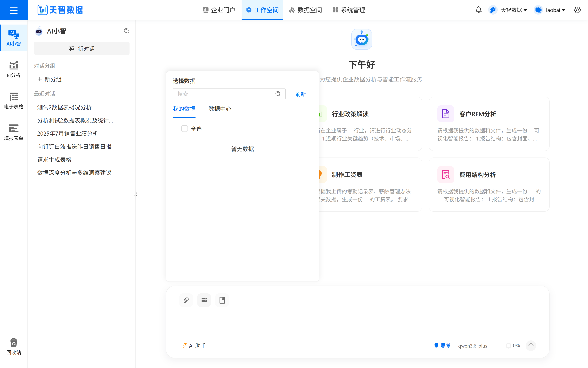Click the 0% context usage indicator
The height and width of the screenshot is (368, 588).
click(513, 346)
